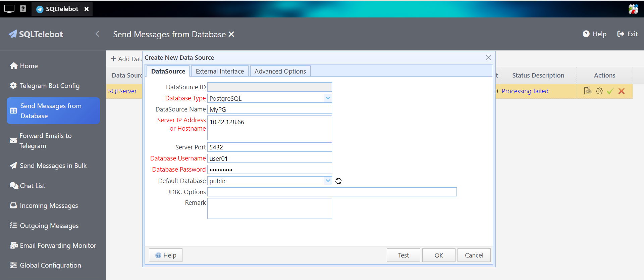Expand the Default Database dropdown

pyautogui.click(x=328, y=181)
